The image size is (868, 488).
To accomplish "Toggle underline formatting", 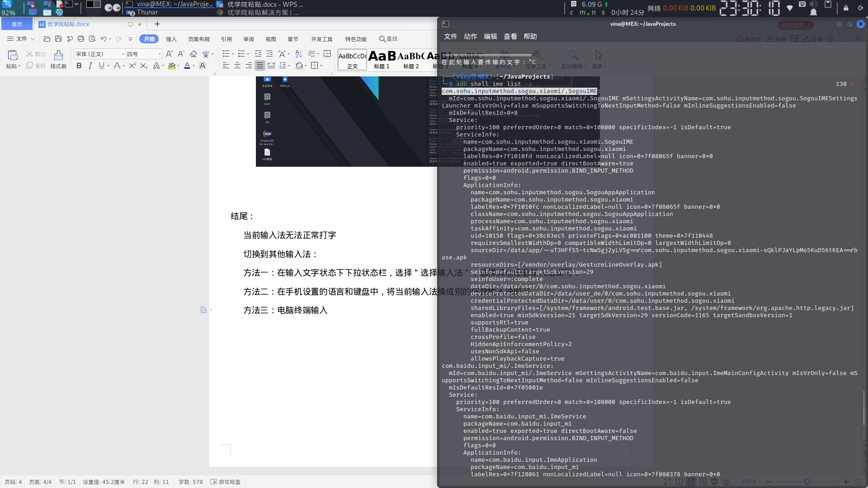I will tap(102, 66).
